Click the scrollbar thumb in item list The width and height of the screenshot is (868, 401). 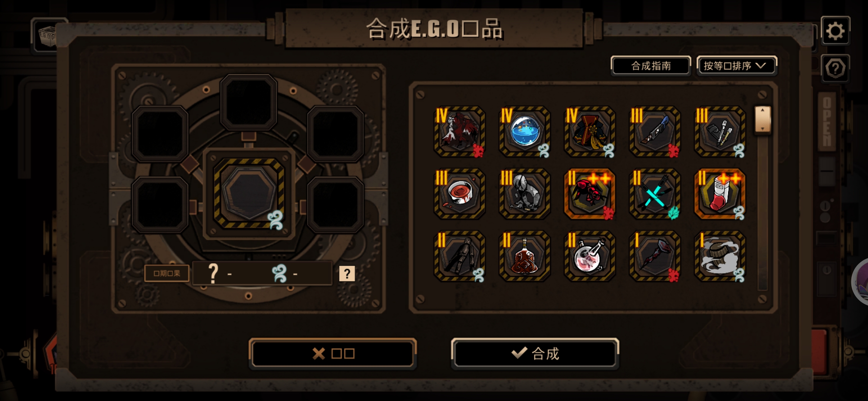tap(763, 119)
